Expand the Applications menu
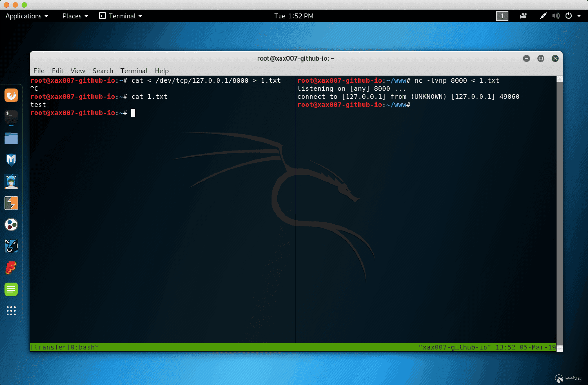Screen dimensions: 588x385 pos(27,16)
